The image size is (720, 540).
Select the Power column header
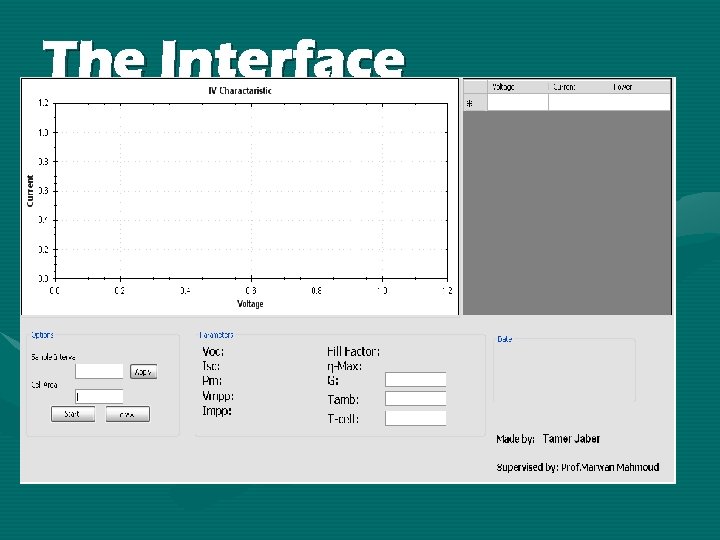pyautogui.click(x=639, y=87)
